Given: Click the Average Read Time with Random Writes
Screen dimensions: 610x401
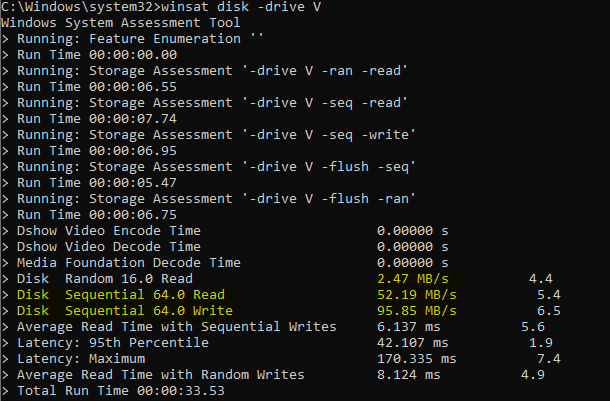Looking at the screenshot, I should [161, 375].
